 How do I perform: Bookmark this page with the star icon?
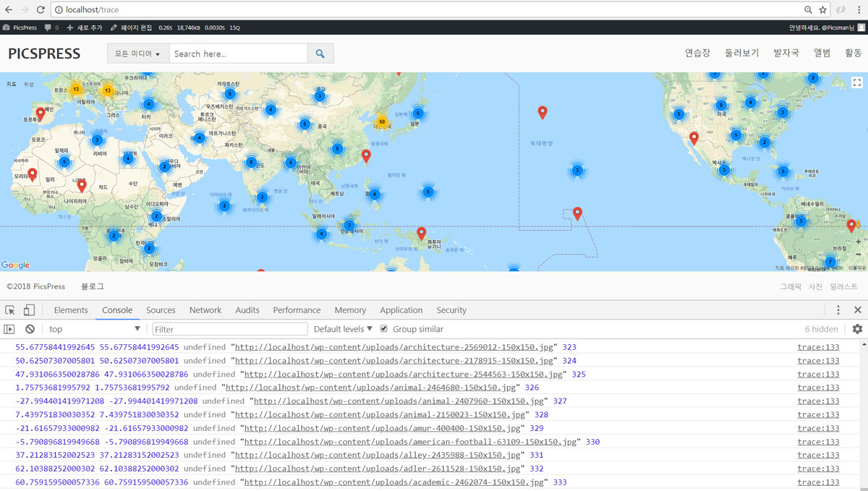(822, 10)
